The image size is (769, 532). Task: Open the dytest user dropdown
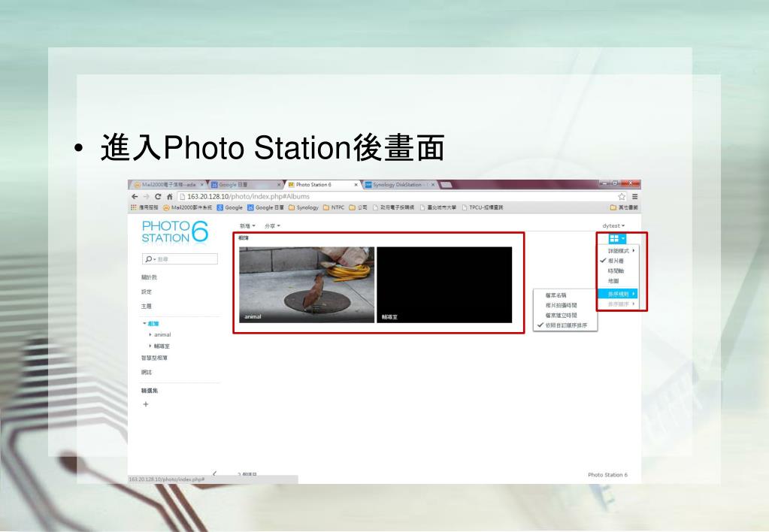613,226
